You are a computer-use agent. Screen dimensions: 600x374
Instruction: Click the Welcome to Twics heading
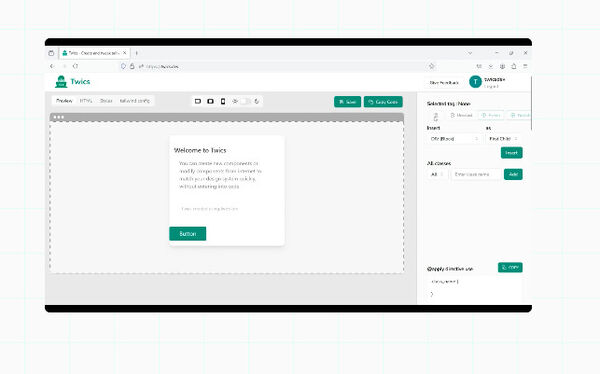tap(200, 150)
